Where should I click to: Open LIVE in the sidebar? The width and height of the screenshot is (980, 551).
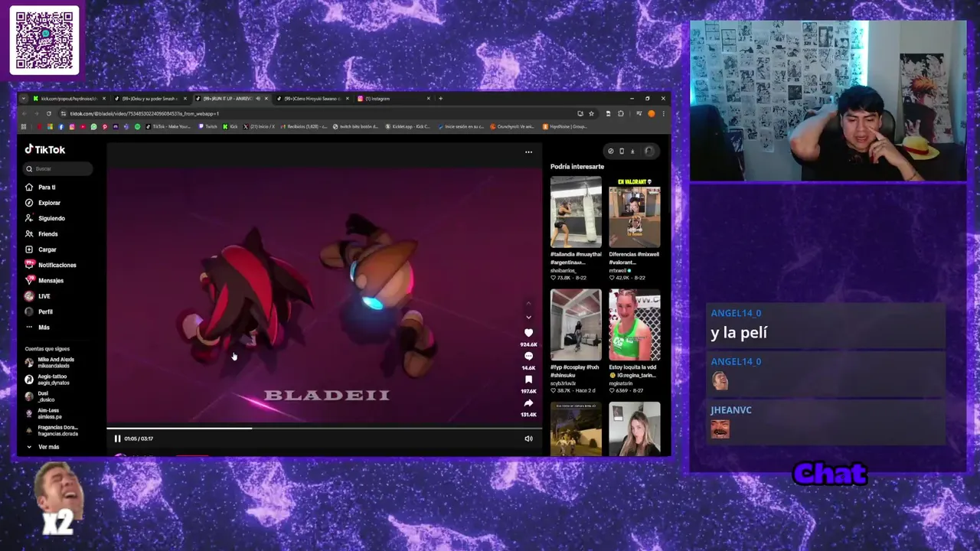coord(44,296)
